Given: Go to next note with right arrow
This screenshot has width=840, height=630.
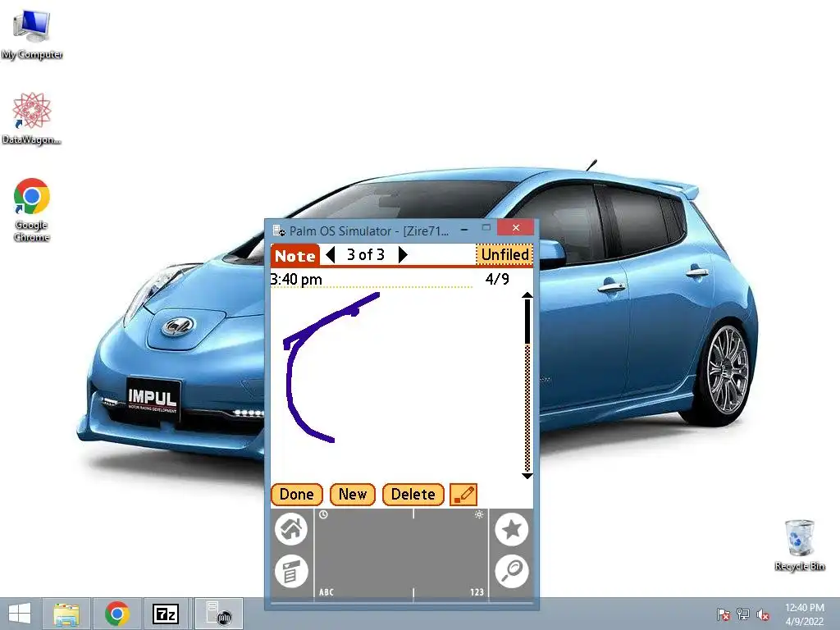Looking at the screenshot, I should (403, 255).
